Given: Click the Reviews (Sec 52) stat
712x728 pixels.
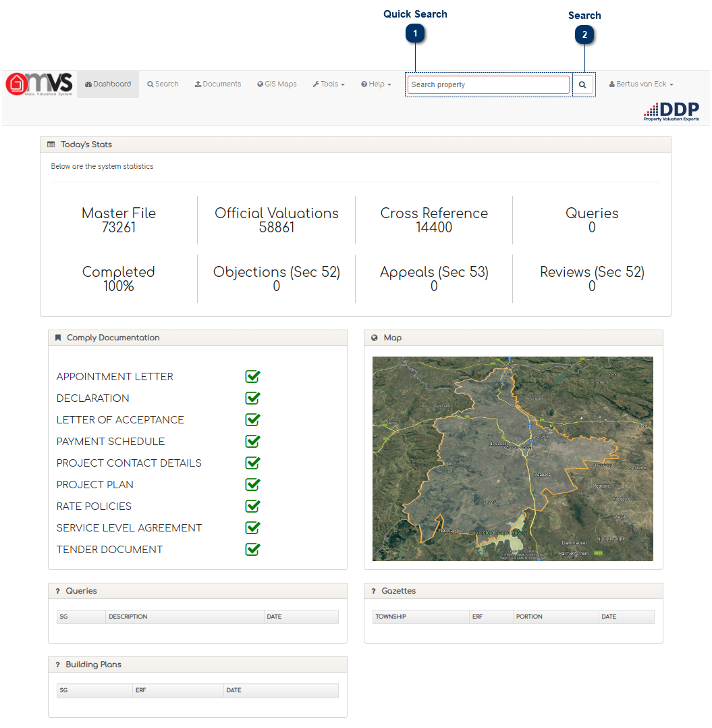Looking at the screenshot, I should click(592, 278).
